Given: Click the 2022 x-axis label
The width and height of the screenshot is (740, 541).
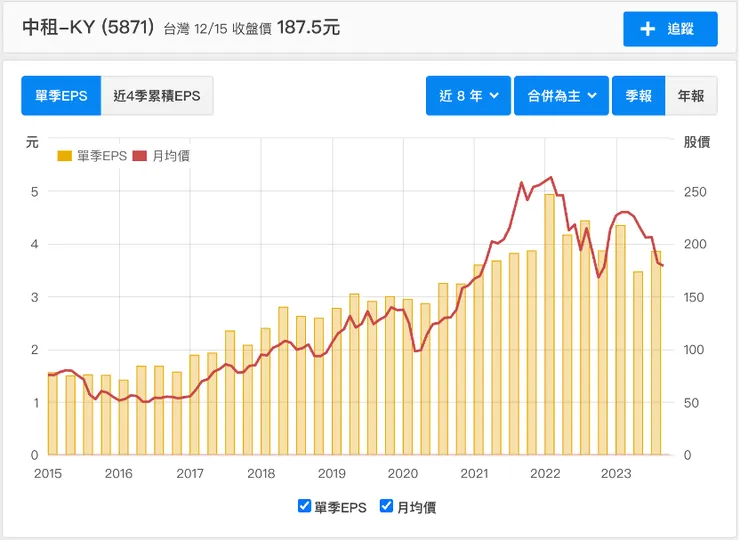Looking at the screenshot, I should pos(545,473).
